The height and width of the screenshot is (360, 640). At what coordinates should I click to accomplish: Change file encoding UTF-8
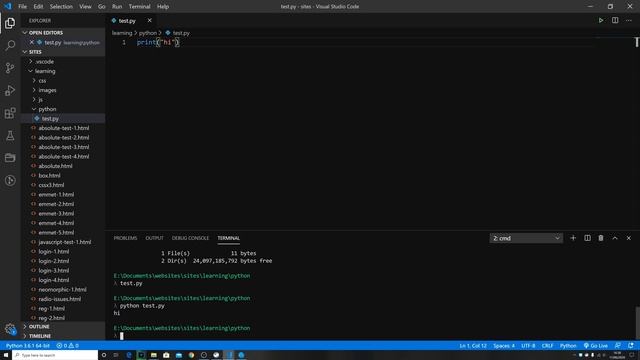(x=528, y=346)
